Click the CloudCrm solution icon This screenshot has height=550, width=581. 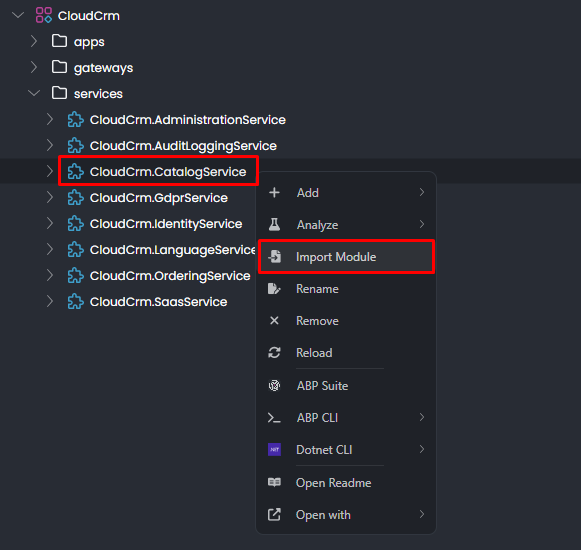(43, 15)
